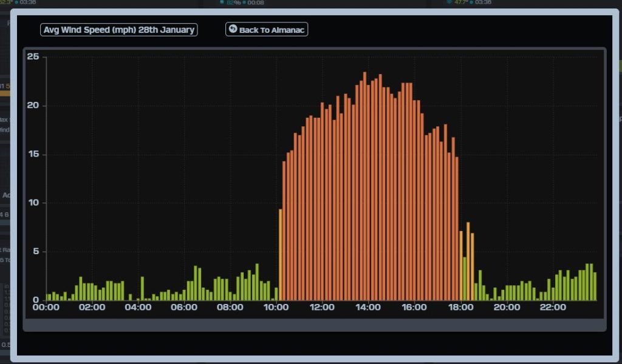Click the 02:00 x-axis time label
The height and width of the screenshot is (364, 622).
(92, 308)
